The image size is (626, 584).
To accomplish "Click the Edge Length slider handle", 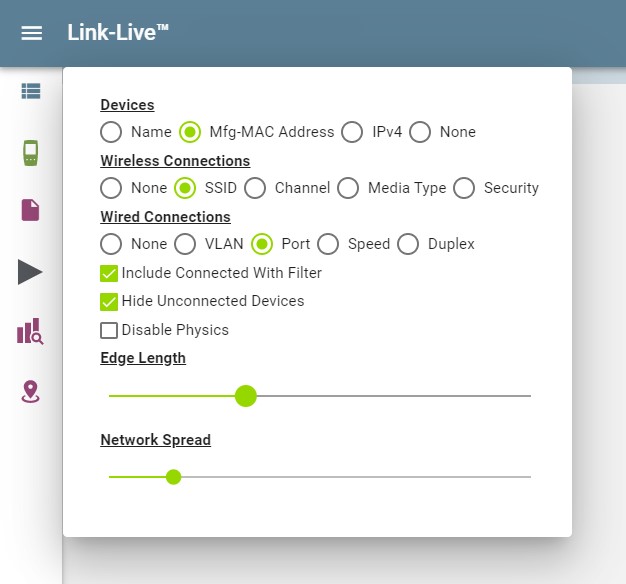I will 246,396.
